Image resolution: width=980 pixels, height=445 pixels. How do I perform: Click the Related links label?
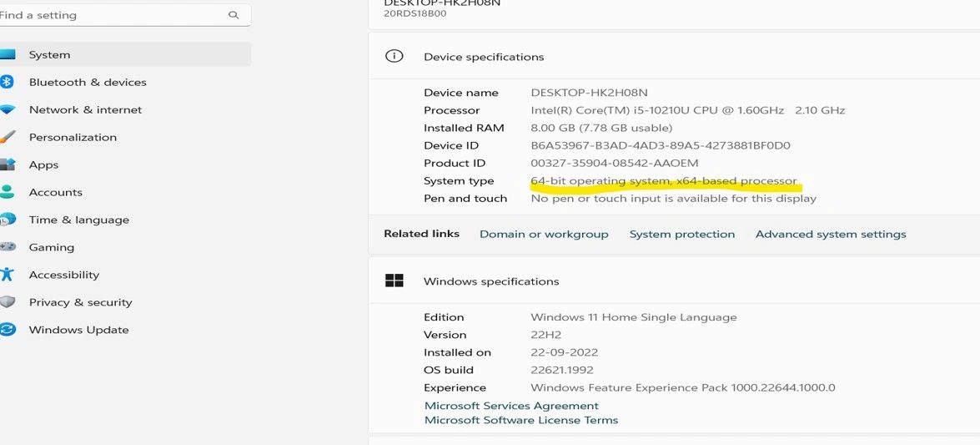click(421, 234)
